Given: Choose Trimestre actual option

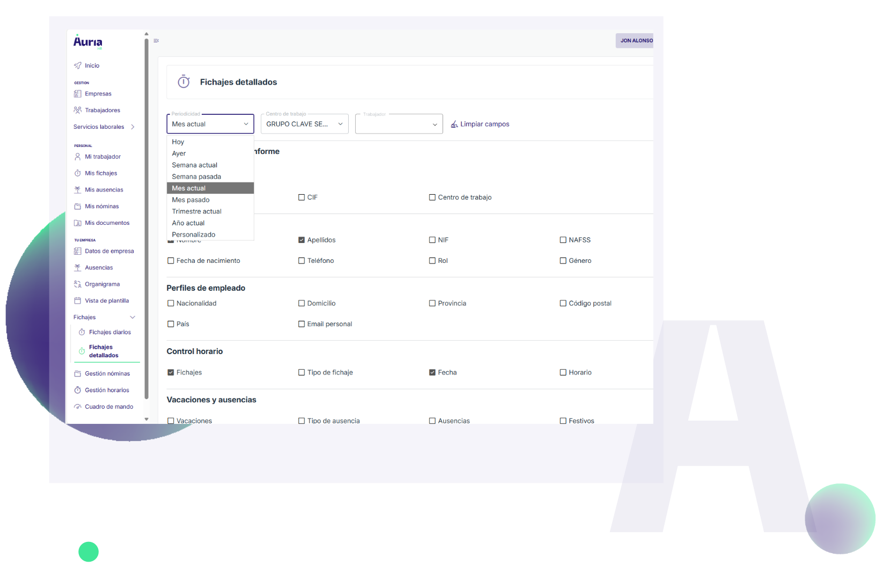Looking at the screenshot, I should click(197, 211).
